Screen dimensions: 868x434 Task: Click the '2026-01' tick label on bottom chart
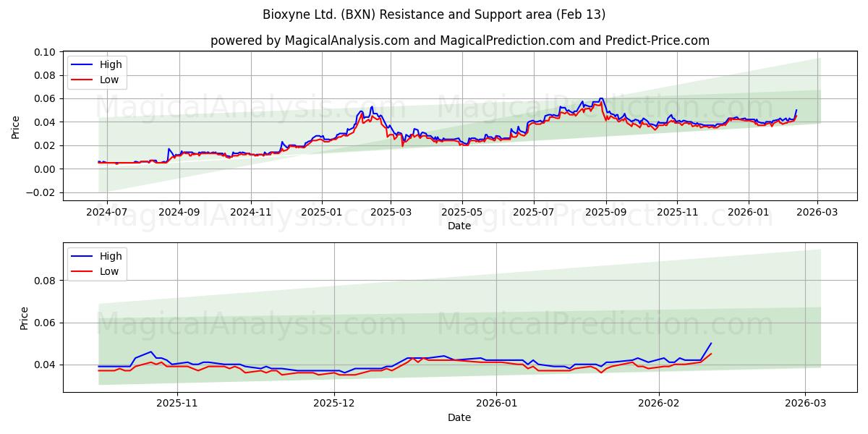[x=498, y=405]
